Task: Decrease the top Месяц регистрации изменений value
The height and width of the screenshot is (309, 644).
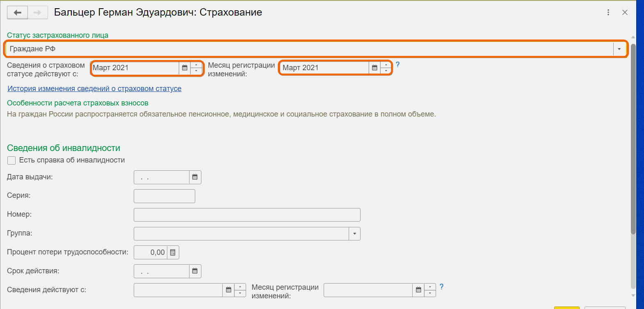Action: [x=386, y=71]
